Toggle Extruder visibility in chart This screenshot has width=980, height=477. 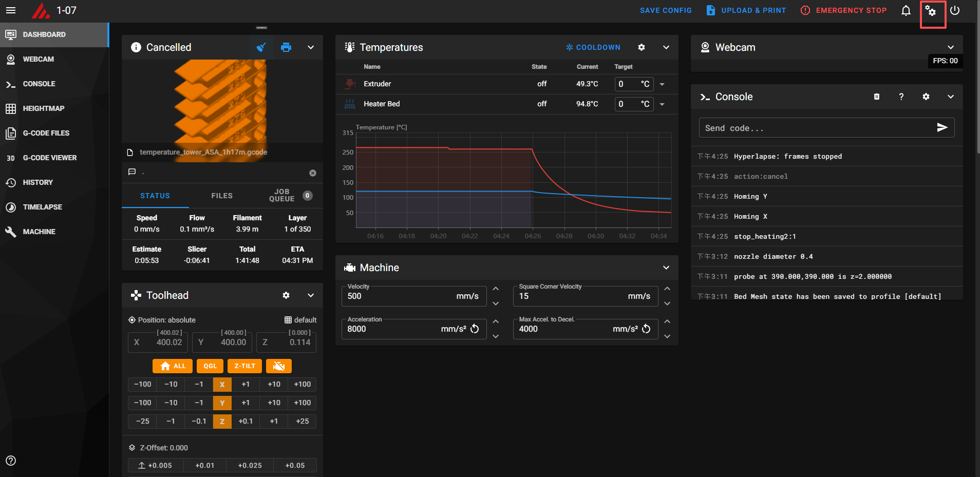click(x=350, y=84)
